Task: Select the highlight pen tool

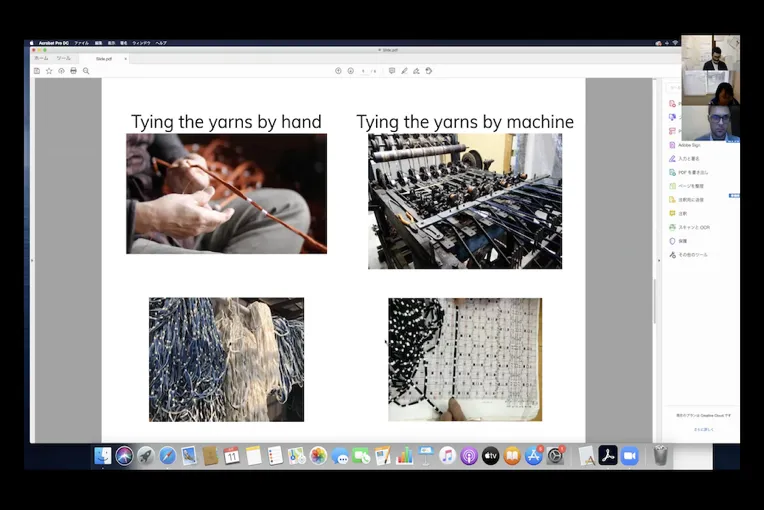Action: 404,71
